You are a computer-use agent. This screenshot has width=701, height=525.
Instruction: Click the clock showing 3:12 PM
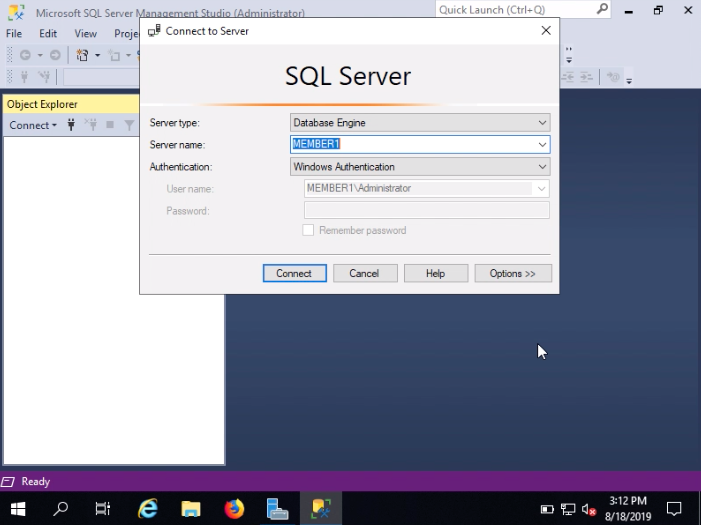(628, 500)
